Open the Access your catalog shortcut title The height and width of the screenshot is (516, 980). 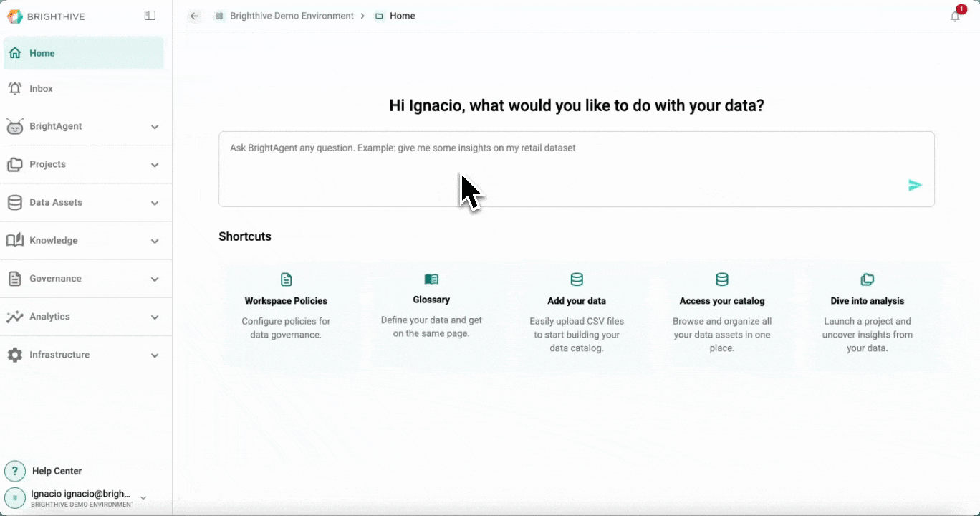[722, 301]
